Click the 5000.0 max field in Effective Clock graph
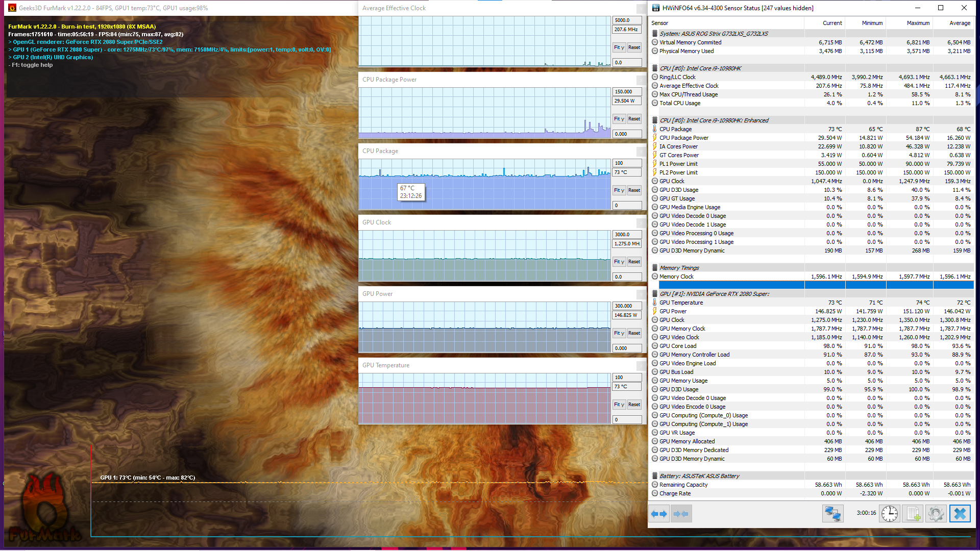Viewport: 980px width, 551px height. coord(627,20)
